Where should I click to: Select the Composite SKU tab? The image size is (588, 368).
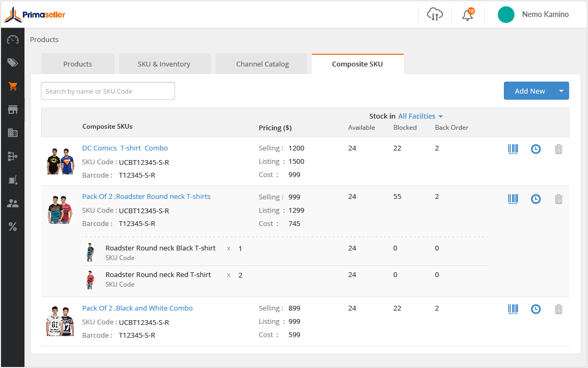pos(358,64)
